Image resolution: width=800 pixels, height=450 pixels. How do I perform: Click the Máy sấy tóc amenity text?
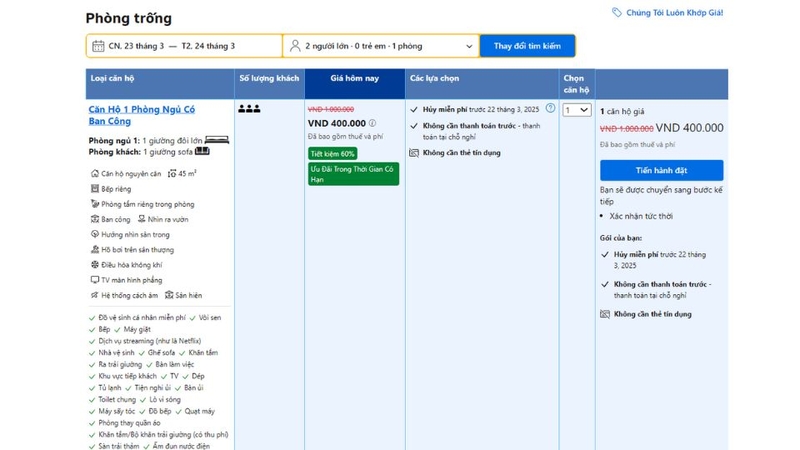pyautogui.click(x=117, y=411)
